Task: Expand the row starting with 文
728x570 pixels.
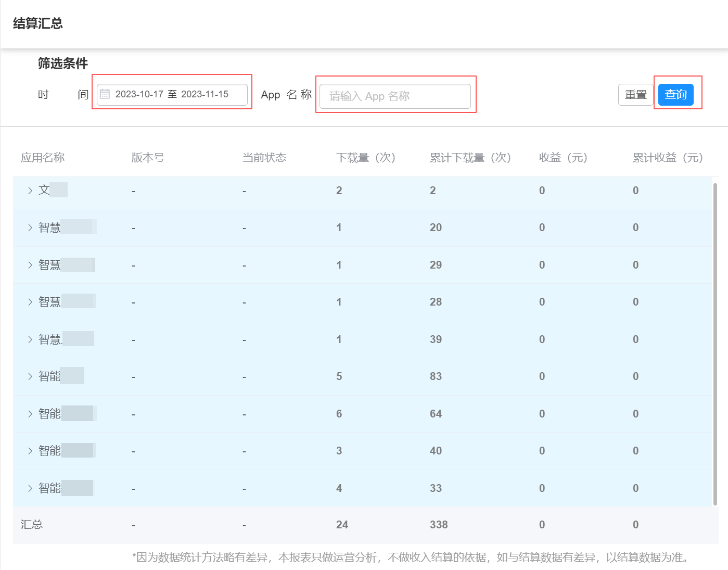Action: [30, 191]
